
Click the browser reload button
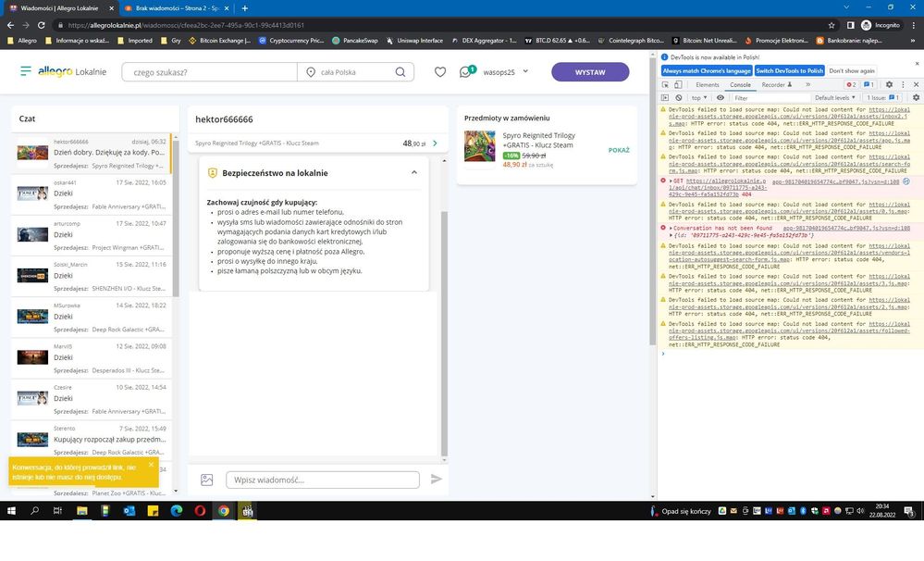pyautogui.click(x=42, y=25)
